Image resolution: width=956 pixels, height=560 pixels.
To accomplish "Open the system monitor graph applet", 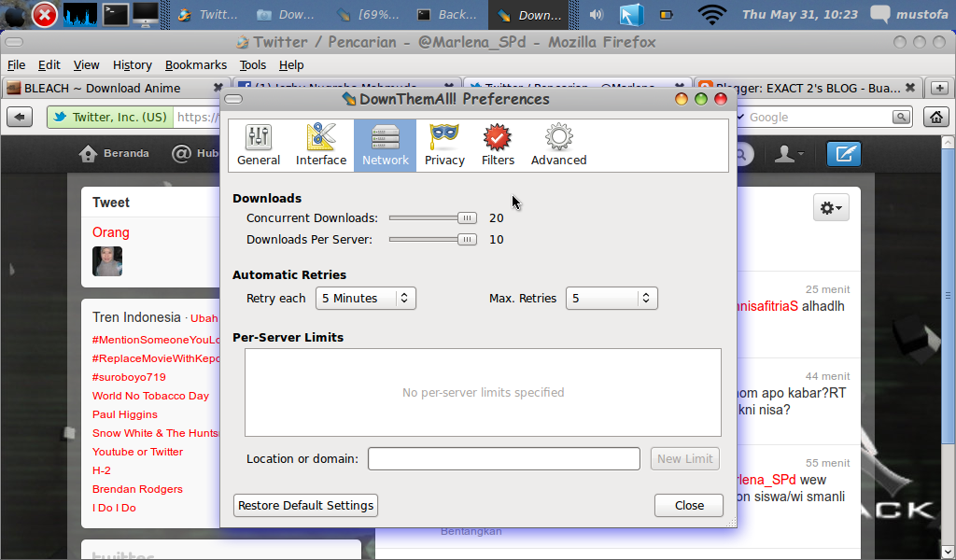I will click(x=80, y=15).
